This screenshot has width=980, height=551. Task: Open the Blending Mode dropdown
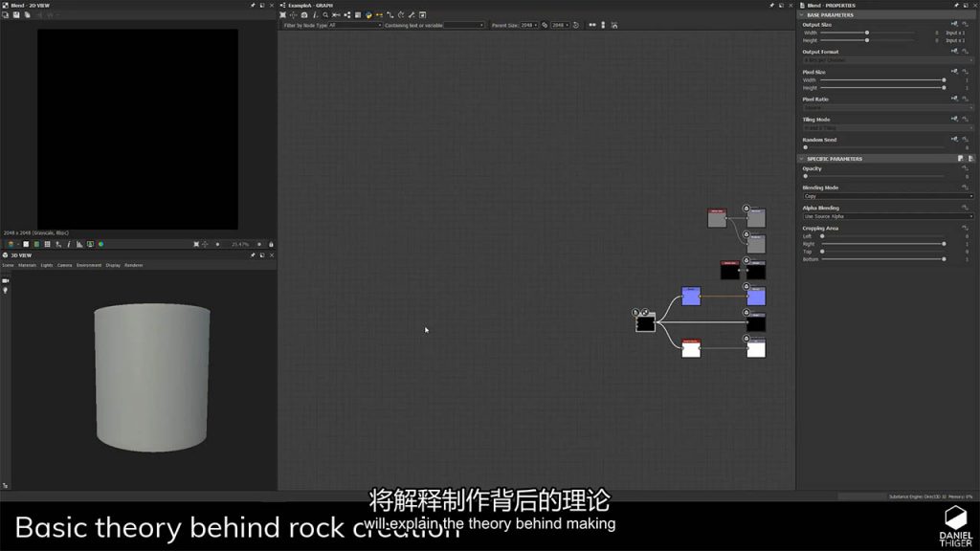(x=888, y=196)
